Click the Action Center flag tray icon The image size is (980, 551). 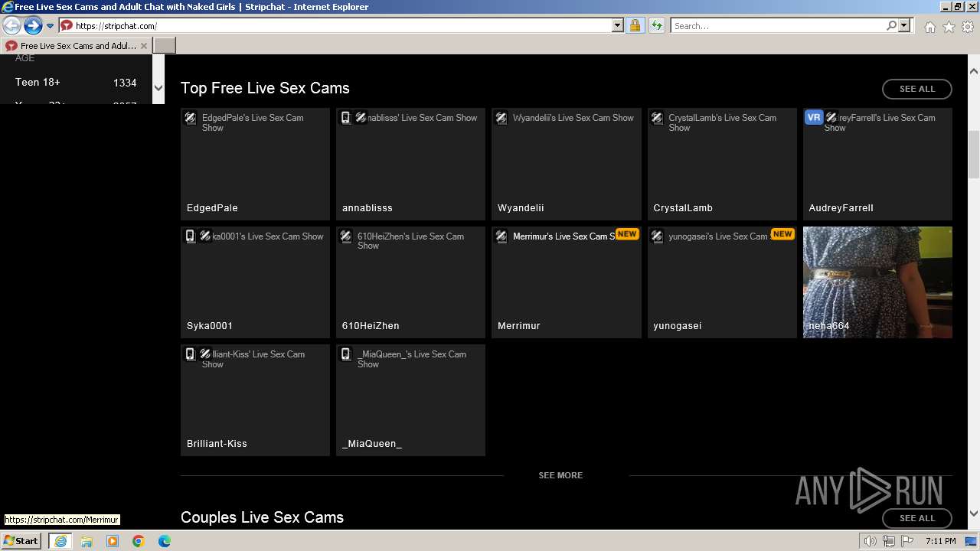pyautogui.click(x=907, y=541)
